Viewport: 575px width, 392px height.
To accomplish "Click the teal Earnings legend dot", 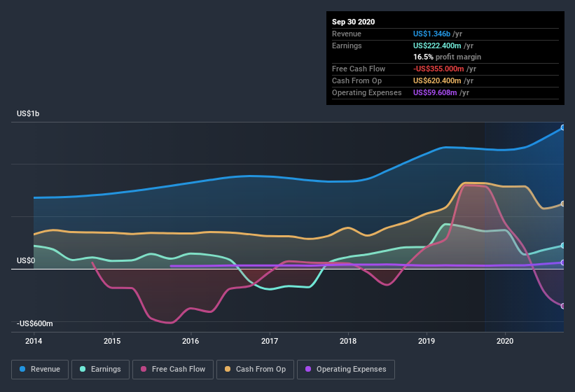I will click(83, 369).
